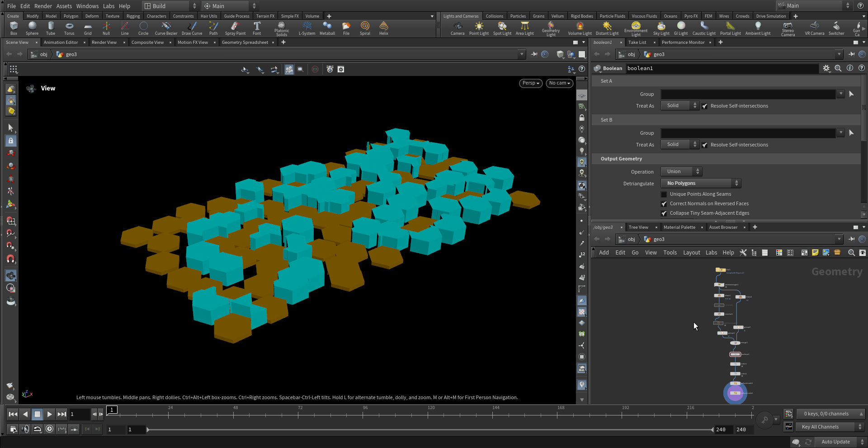Open the Labs menu in menu bar

(108, 6)
